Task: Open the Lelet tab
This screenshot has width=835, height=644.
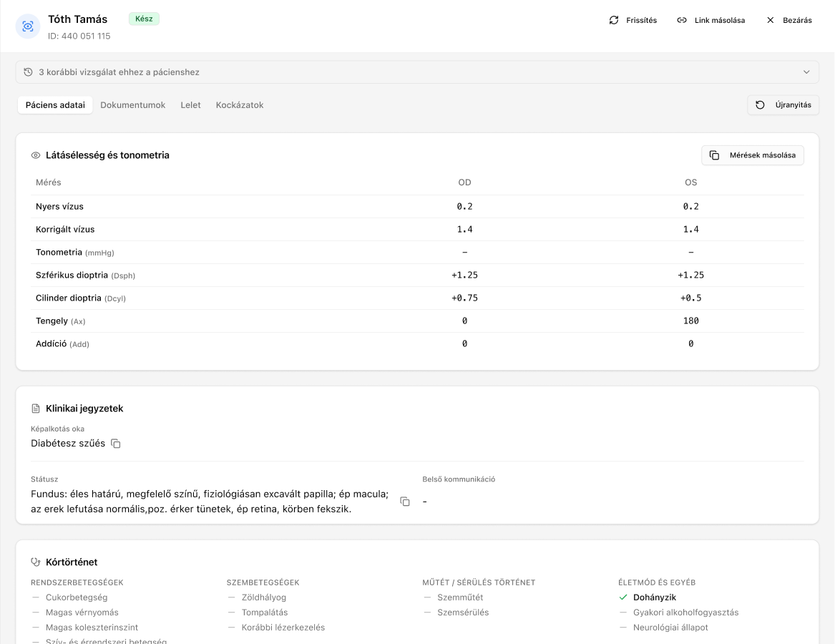Action: (190, 105)
